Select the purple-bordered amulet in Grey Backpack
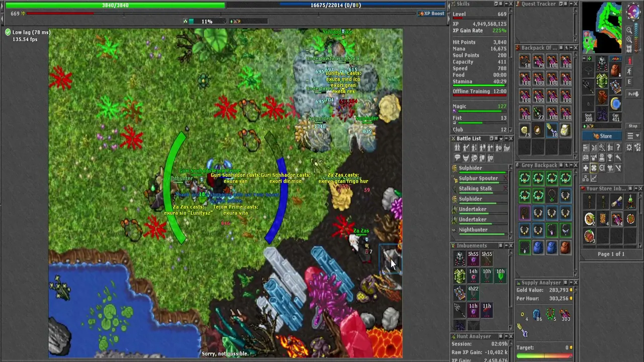The width and height of the screenshot is (644, 362). (x=525, y=213)
